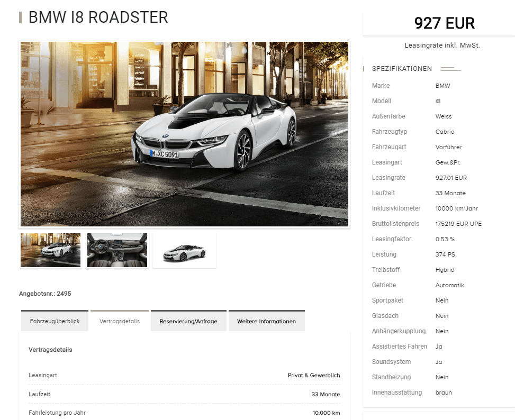Click the Getriebe value 'Automatik'
This screenshot has width=515, height=420.
(450, 285)
